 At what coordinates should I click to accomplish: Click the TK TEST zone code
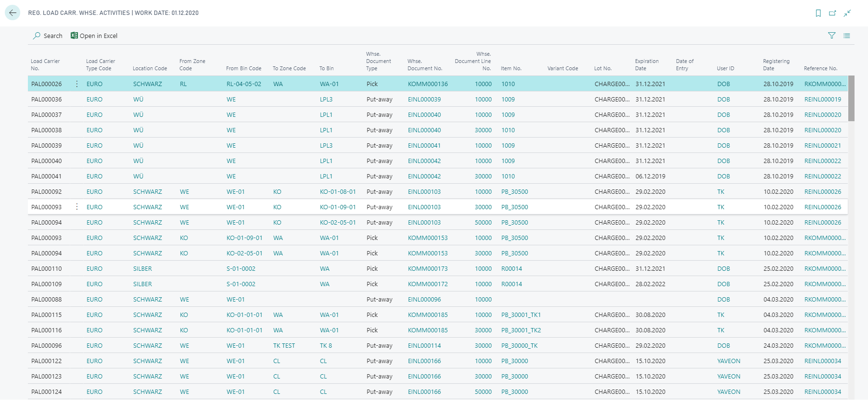(x=284, y=346)
